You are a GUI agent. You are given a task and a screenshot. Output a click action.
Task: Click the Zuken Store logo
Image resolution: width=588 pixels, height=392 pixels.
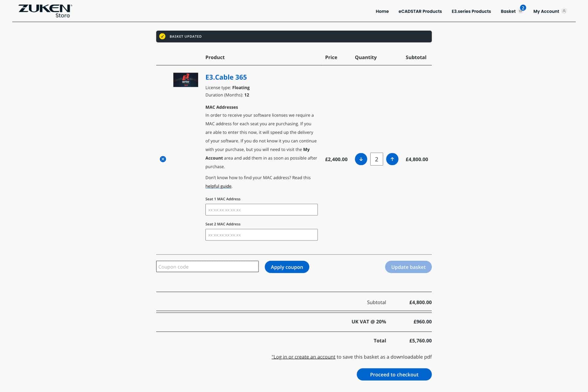pos(45,11)
